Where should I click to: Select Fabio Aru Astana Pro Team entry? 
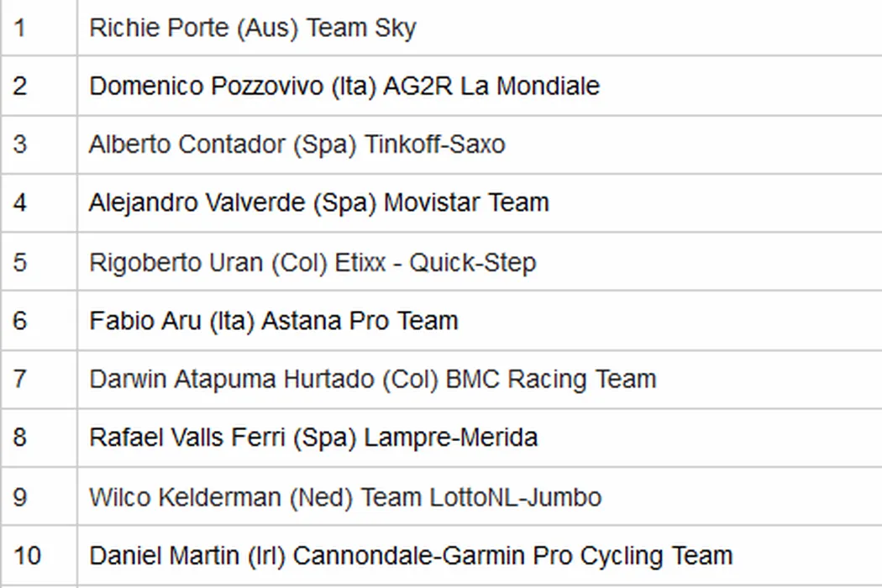tap(274, 321)
